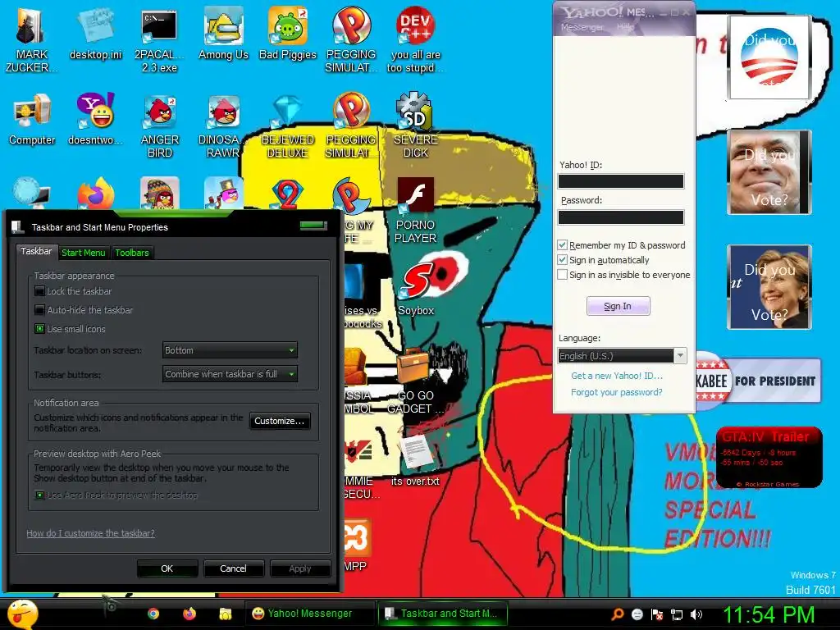Click the Yahoo Password field
840x630 pixels.
point(621,217)
